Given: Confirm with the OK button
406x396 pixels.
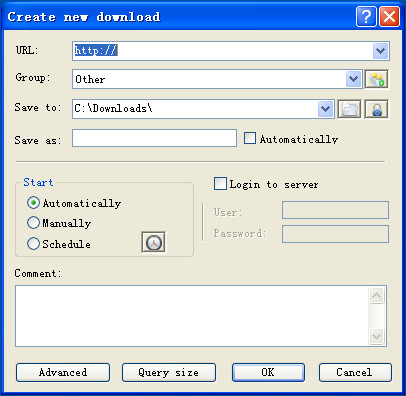Looking at the screenshot, I should (268, 372).
